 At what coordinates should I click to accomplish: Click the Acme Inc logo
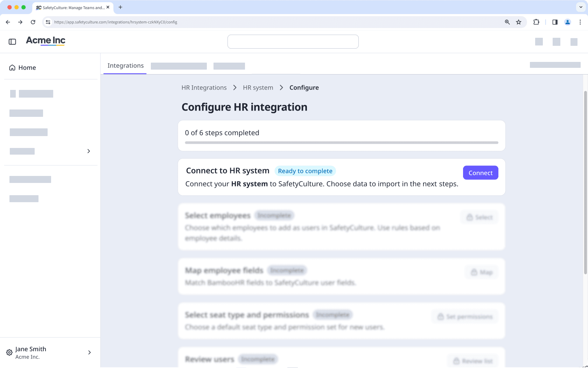point(45,41)
